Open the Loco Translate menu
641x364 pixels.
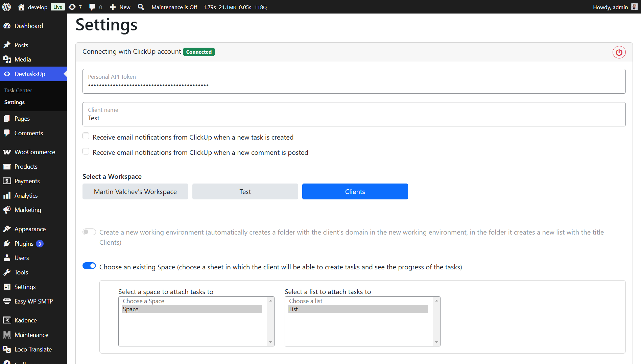coord(33,349)
